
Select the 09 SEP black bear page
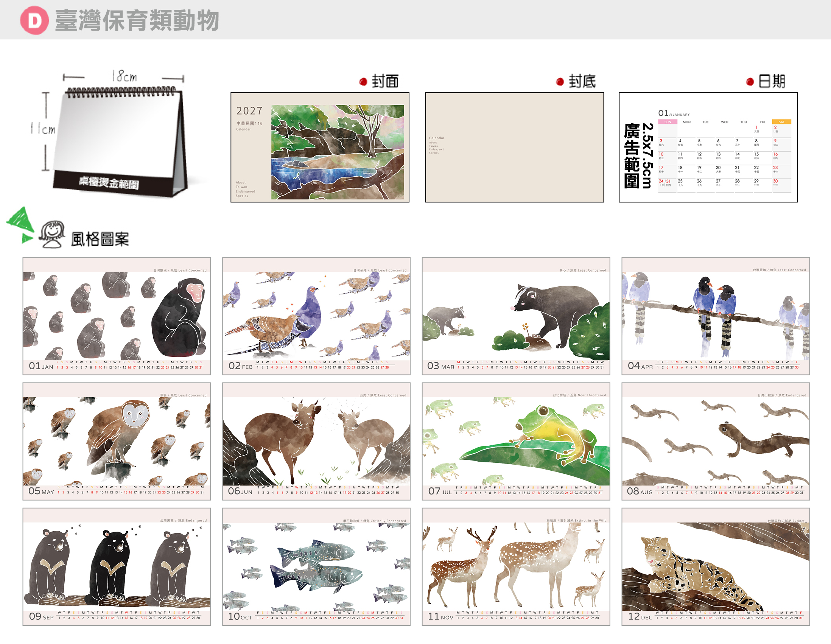point(117,567)
